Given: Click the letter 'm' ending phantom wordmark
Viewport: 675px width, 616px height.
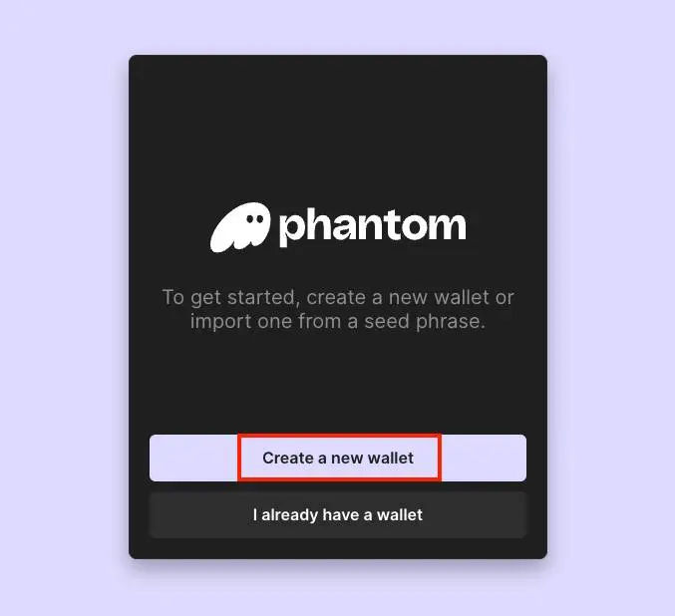Looking at the screenshot, I should pyautogui.click(x=444, y=226).
